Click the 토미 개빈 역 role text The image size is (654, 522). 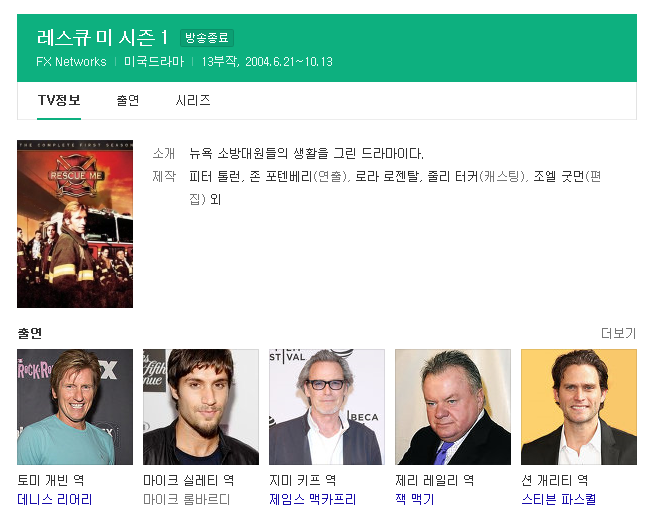(x=51, y=480)
